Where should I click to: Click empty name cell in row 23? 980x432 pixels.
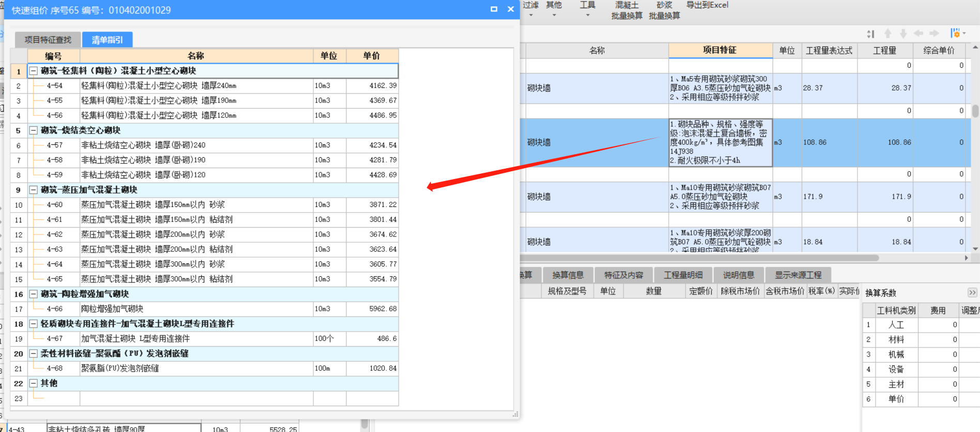pos(197,398)
